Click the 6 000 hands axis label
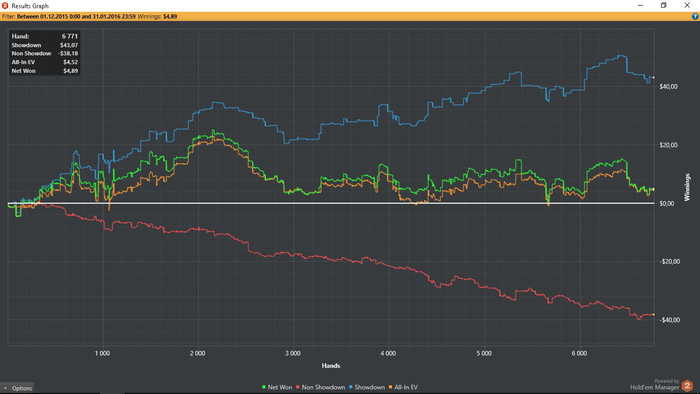 [579, 353]
